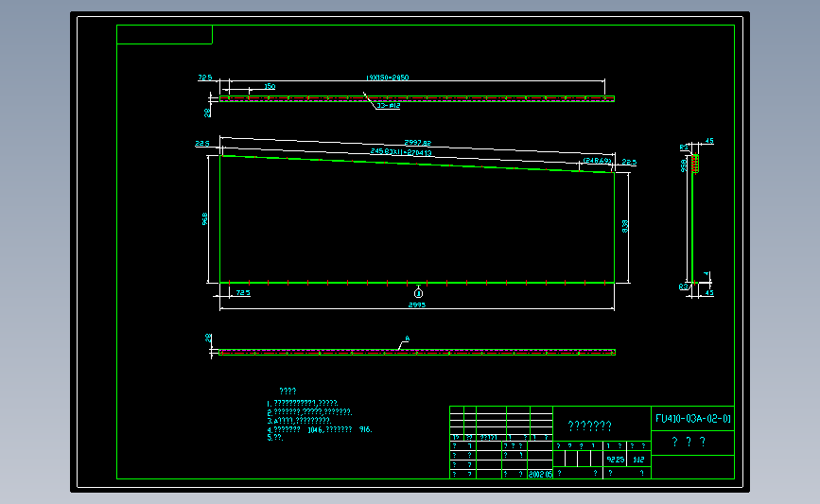Click the 838 plate height dimension at the plate's right
This screenshot has width=820, height=504.
click(625, 226)
